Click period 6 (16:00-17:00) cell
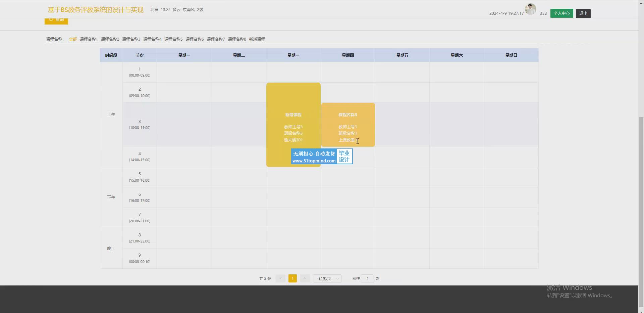Screen dimensions: 644x313 [x=140, y=197]
